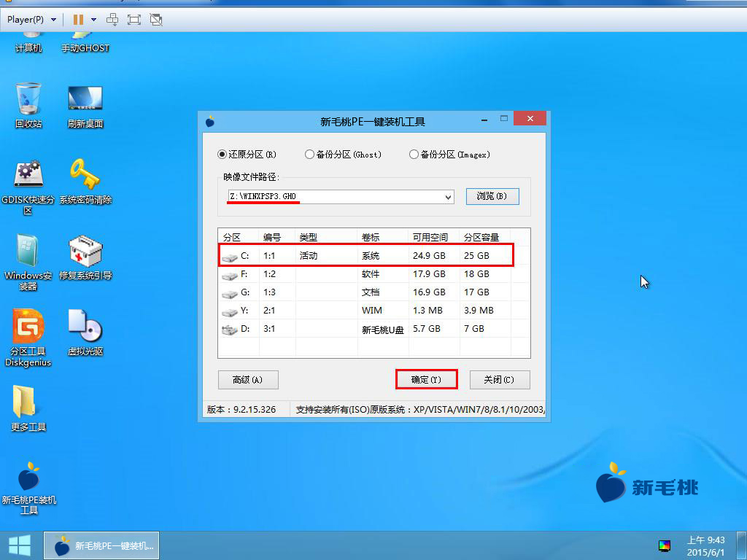This screenshot has width=747, height=560.
Task: Select the 刷新桌面 desktop icon
Action: [85, 106]
